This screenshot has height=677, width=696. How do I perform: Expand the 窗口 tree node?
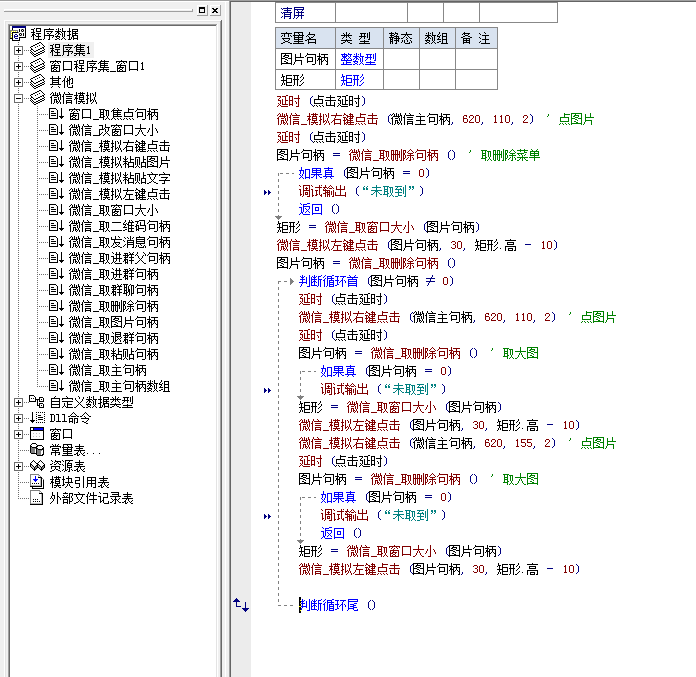point(18,434)
